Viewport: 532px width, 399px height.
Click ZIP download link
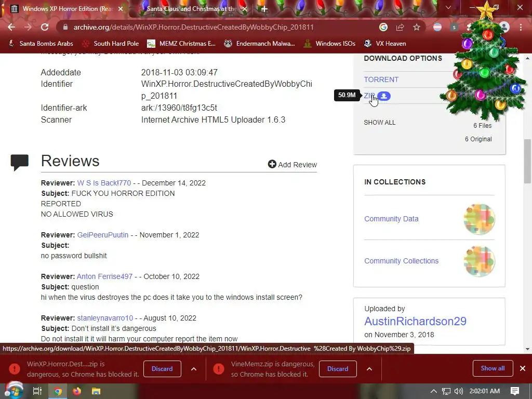pos(369,96)
